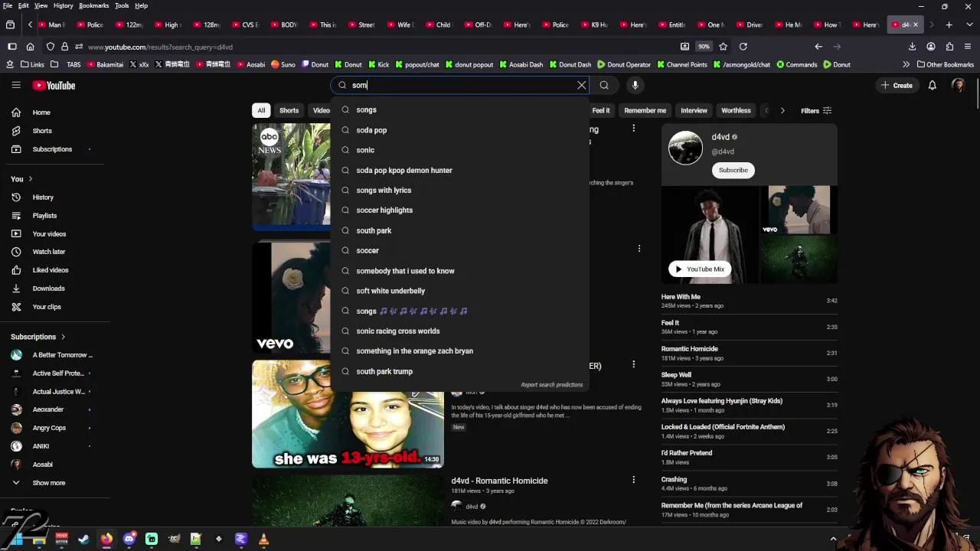This screenshot has width=980, height=551.
Task: Expand the You section chevron
Action: 31,179
